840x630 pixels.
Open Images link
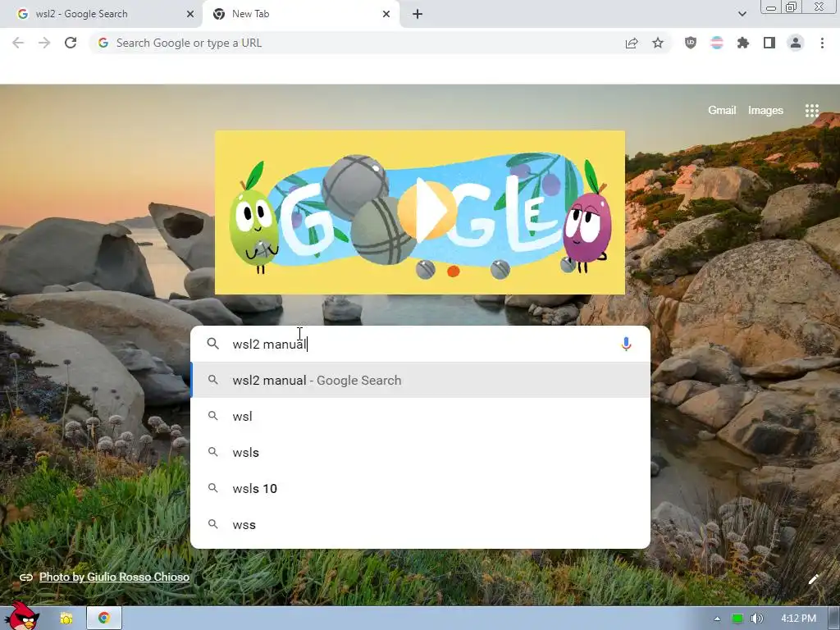765,111
